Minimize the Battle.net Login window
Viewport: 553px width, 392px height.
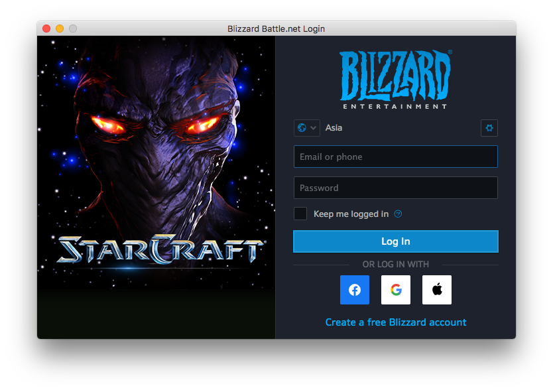click(x=60, y=29)
